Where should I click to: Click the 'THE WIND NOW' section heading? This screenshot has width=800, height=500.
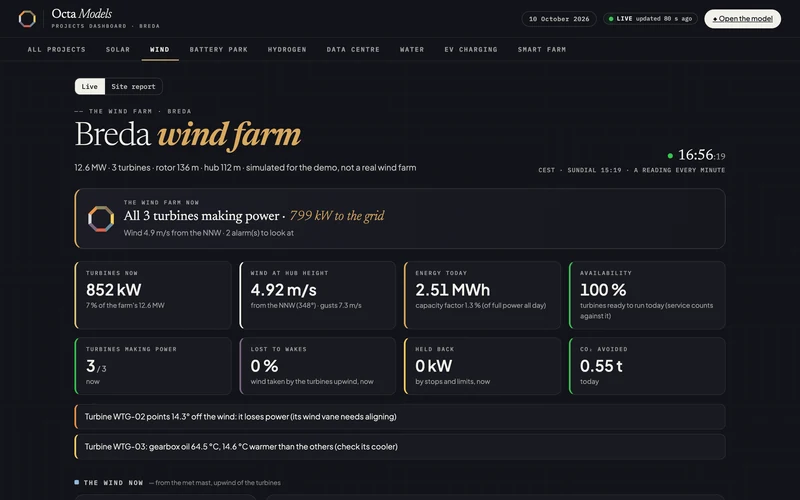[x=113, y=483]
